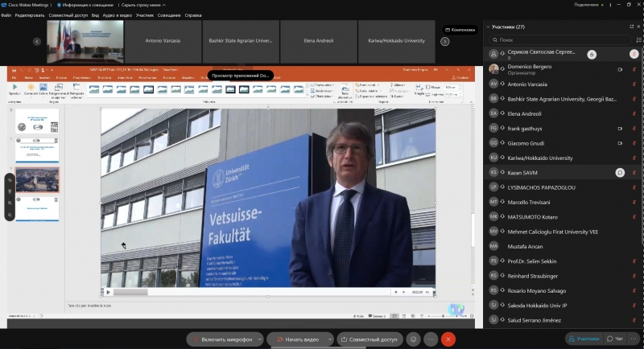Click the slide video progress bar
Screen dimensions: 644x349
[251, 292]
